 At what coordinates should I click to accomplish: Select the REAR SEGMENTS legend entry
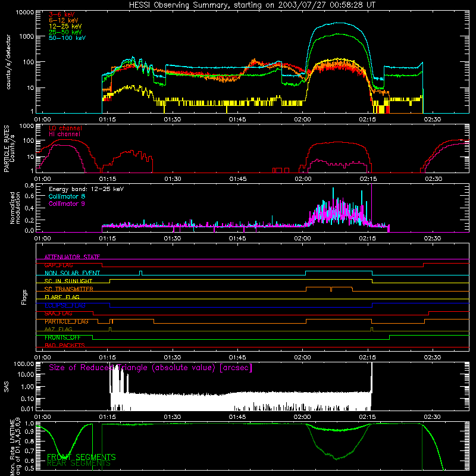pos(79,464)
